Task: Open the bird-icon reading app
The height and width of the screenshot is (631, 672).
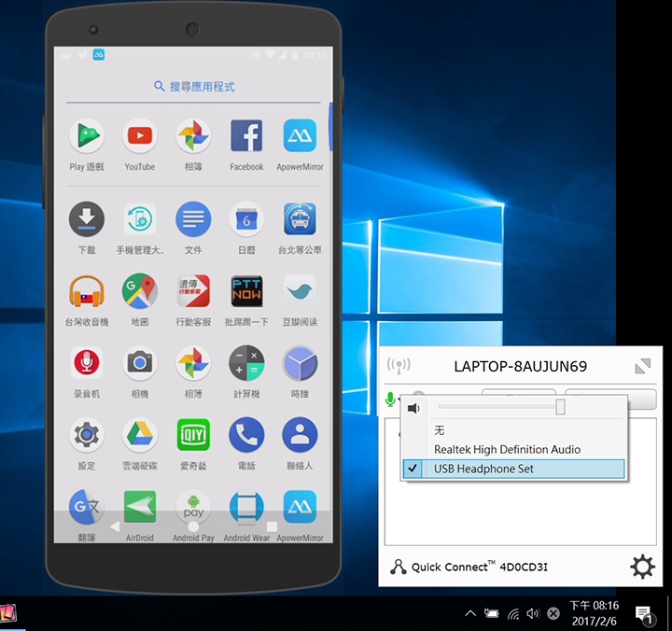Action: point(300,291)
